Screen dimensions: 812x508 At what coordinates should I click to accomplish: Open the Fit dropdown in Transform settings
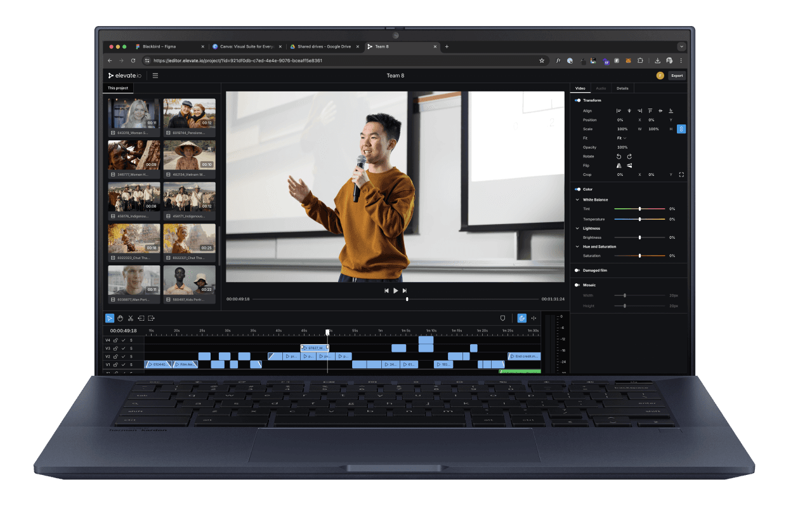621,138
